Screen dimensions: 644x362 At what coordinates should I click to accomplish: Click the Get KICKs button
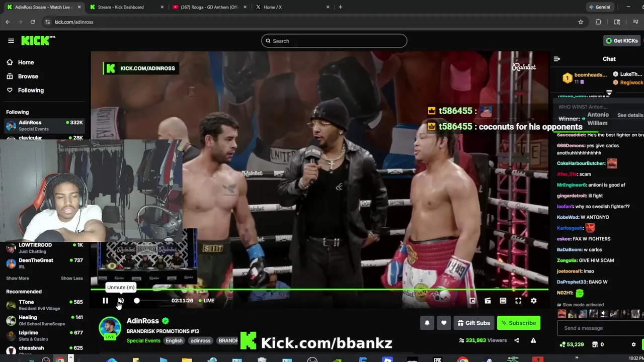(x=621, y=41)
